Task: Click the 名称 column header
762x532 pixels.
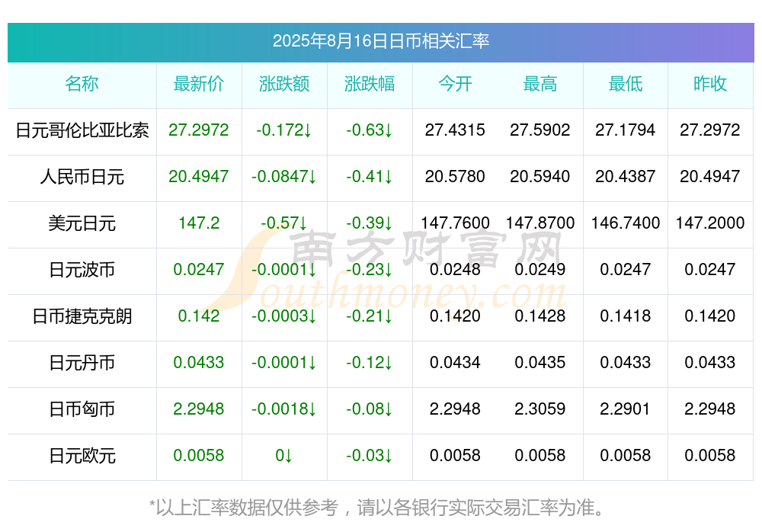Action: [82, 84]
